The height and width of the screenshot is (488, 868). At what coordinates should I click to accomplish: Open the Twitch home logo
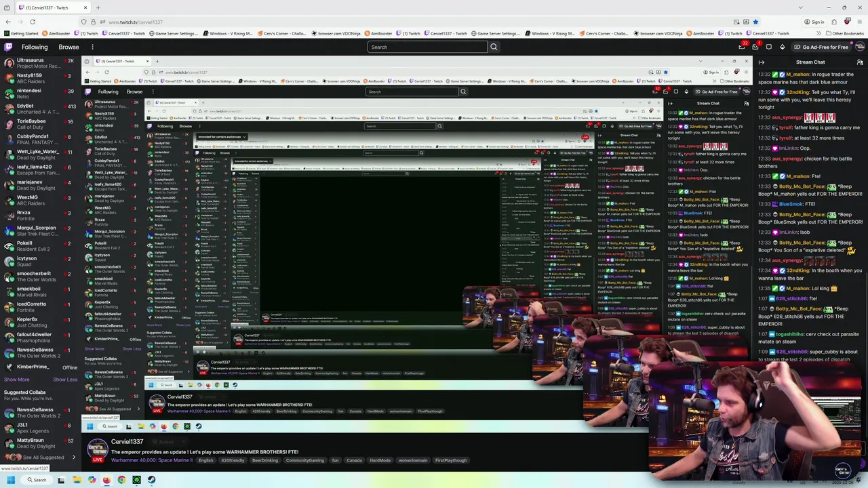point(8,47)
